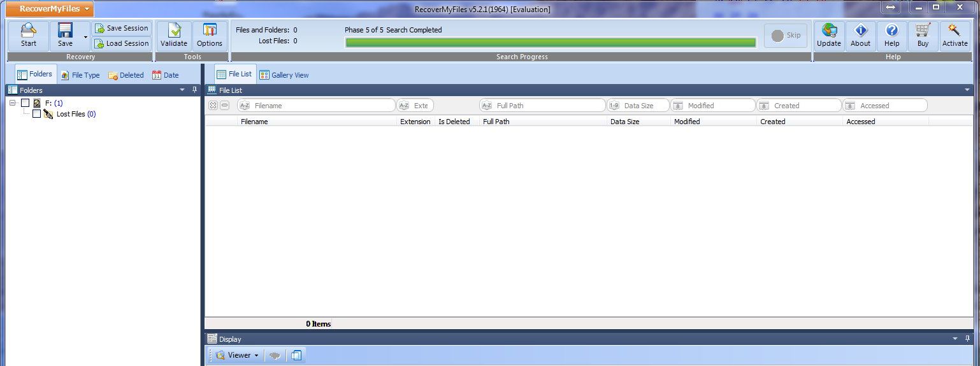
Task: Collapse the F: drive tree node
Action: pyautogui.click(x=13, y=102)
